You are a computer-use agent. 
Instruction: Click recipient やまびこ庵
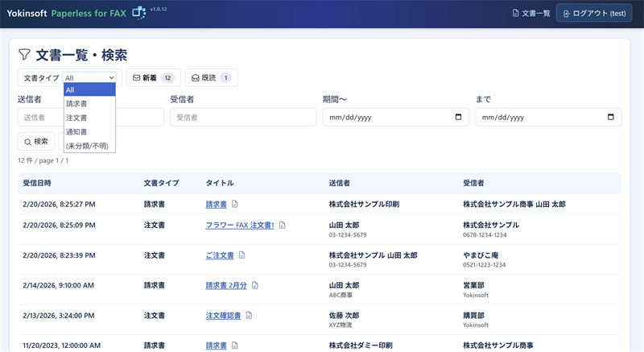tap(481, 255)
